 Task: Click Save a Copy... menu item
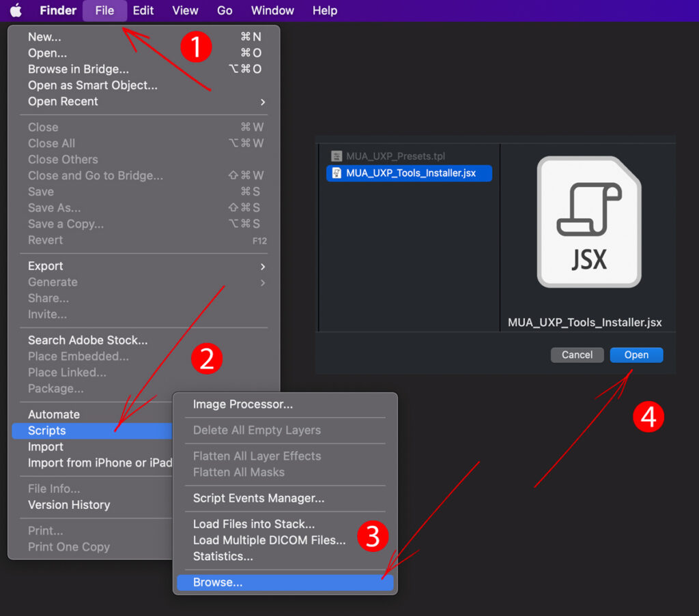click(144, 224)
